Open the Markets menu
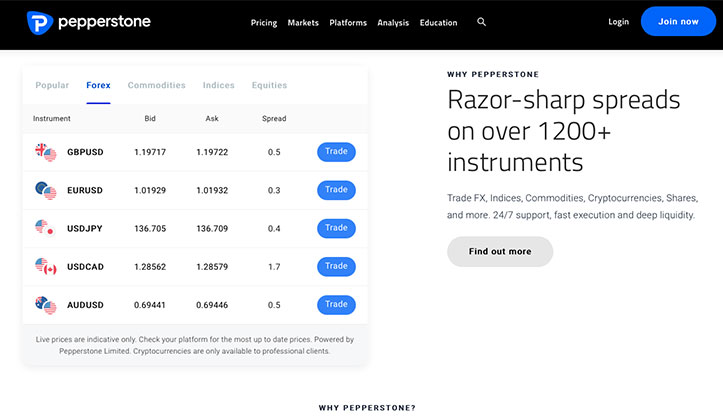This screenshot has height=420, width=723. tap(303, 23)
